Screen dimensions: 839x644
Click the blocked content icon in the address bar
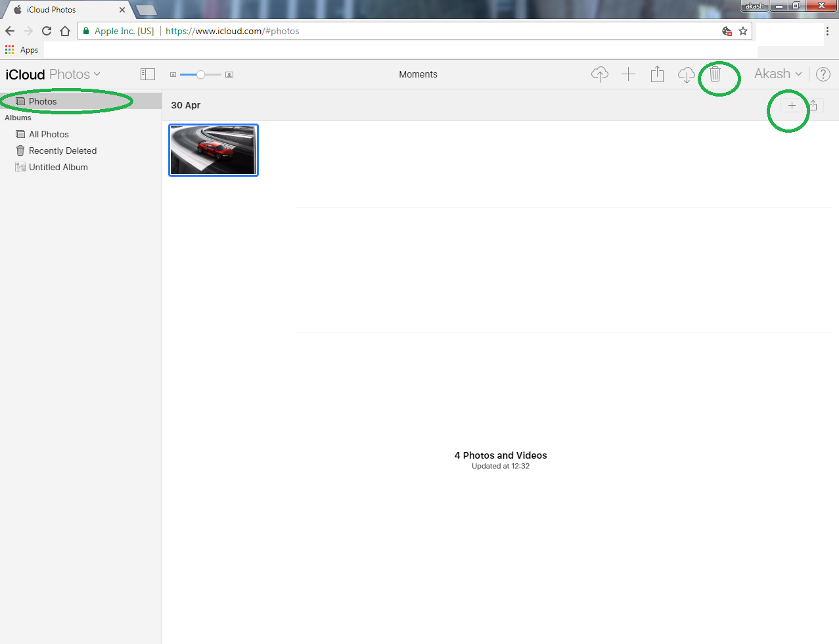coord(727,31)
